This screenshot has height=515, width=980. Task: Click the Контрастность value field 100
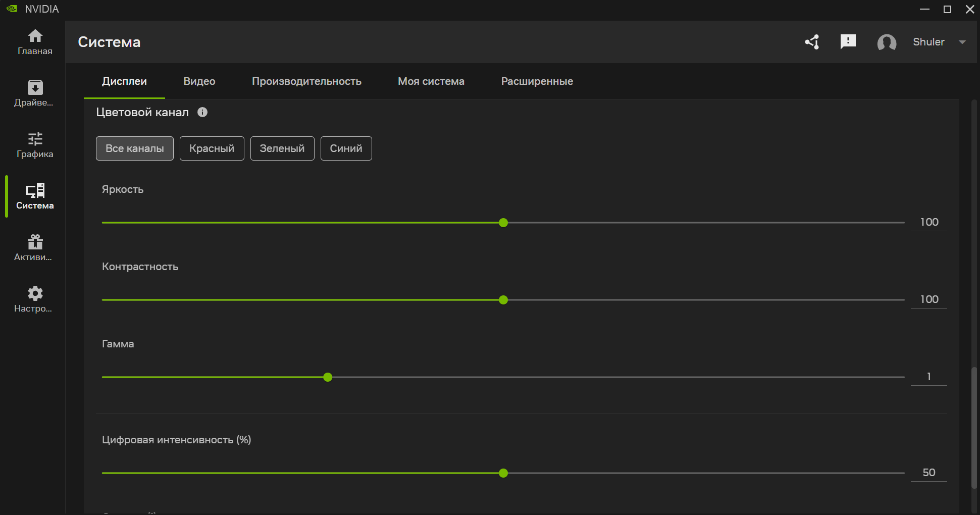tap(929, 299)
